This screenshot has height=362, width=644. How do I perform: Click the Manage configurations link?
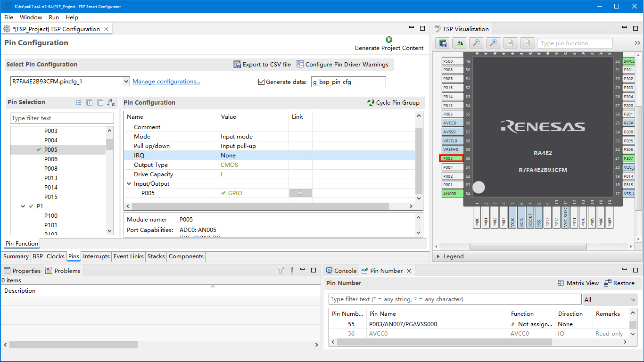(x=166, y=82)
